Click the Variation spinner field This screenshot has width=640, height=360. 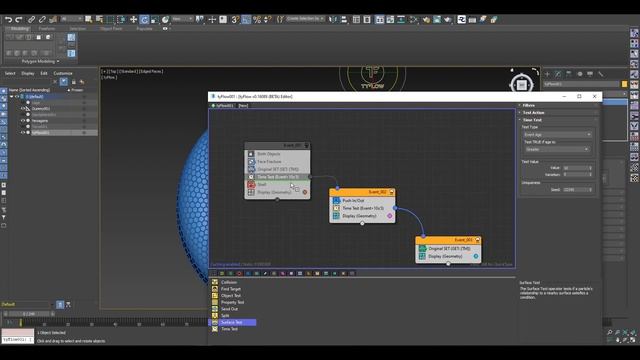[x=577, y=175]
